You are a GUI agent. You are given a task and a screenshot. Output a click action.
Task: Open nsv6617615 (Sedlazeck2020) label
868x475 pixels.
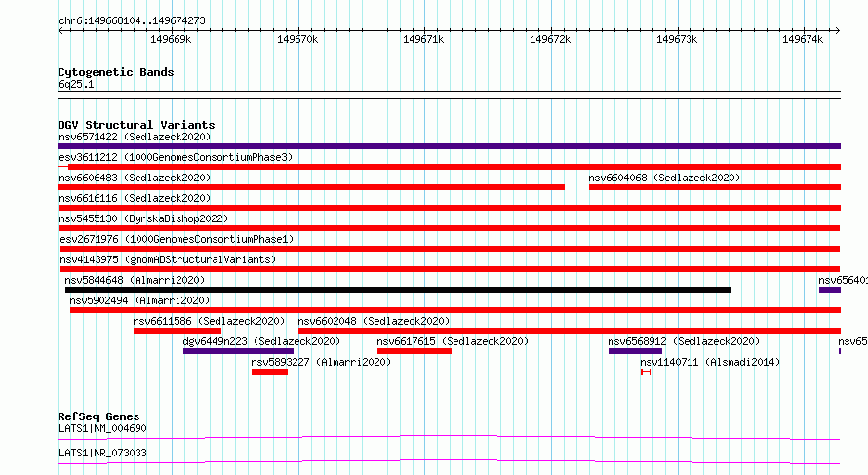[453, 341]
